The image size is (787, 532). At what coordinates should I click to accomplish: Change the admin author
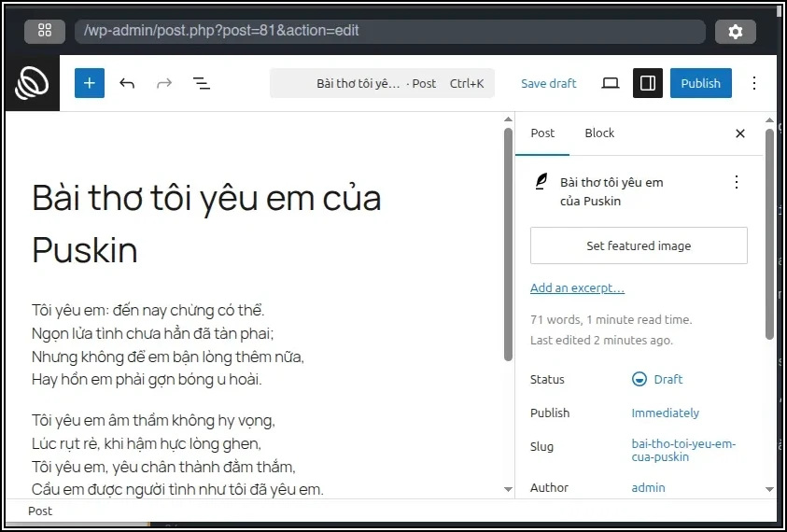point(648,487)
